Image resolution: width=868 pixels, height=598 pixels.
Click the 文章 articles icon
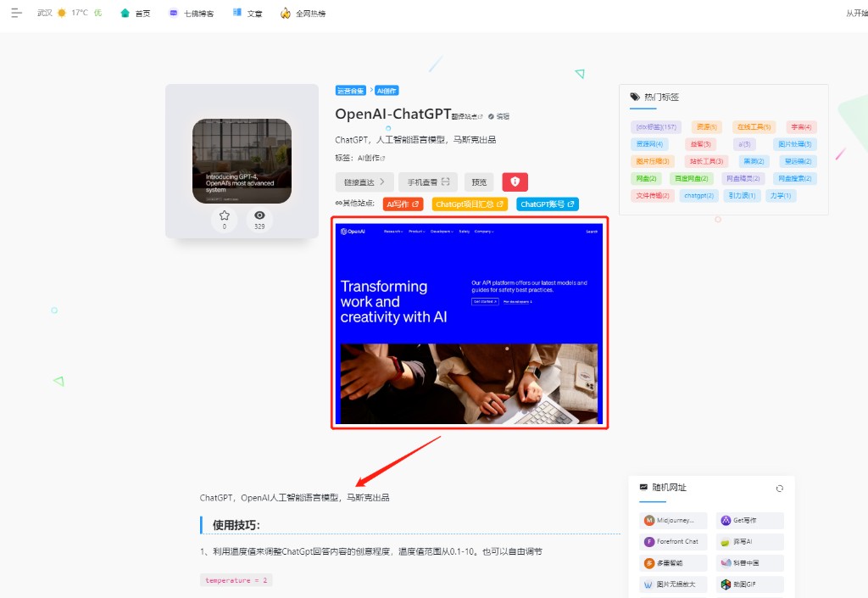[x=237, y=12]
